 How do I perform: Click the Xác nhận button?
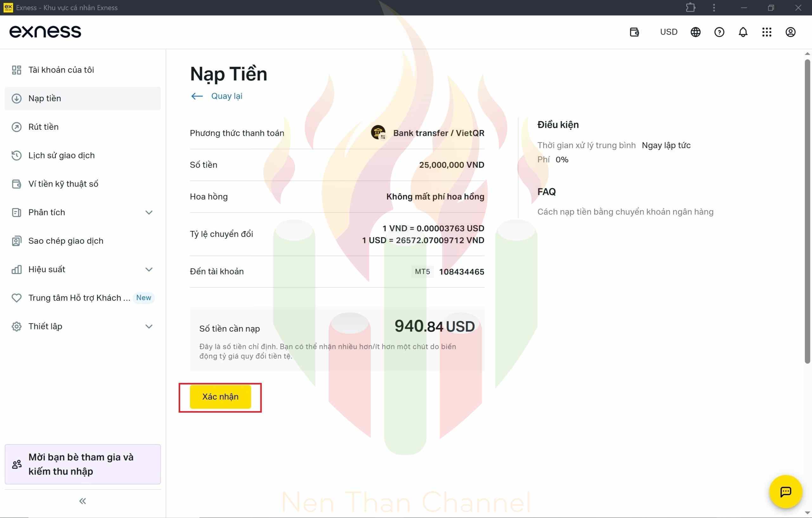220,397
